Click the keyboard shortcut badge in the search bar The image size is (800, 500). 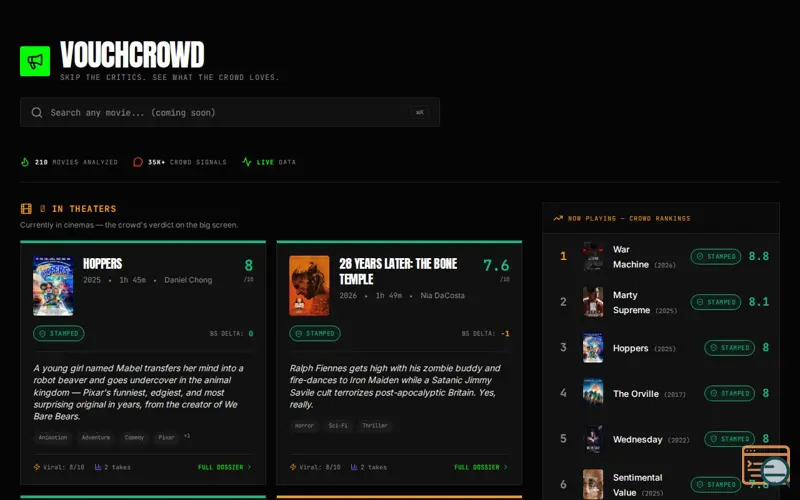pyautogui.click(x=419, y=112)
